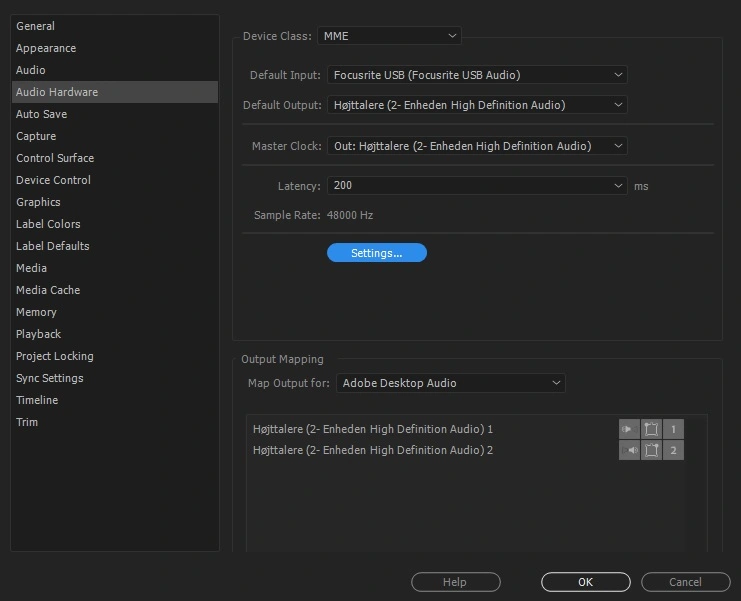The width and height of the screenshot is (741, 601).
Task: Open the Media Cache preferences
Action: [48, 290]
